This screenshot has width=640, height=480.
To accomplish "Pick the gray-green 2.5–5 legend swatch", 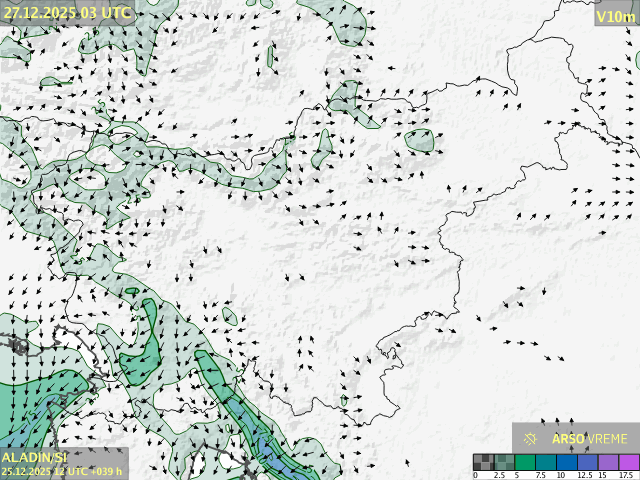I will coord(505,462).
